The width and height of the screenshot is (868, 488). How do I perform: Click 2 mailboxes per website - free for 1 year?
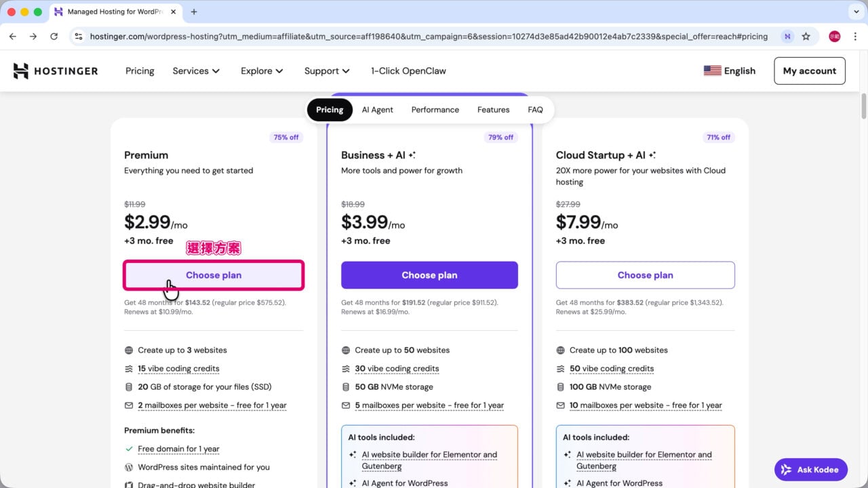pos(212,405)
